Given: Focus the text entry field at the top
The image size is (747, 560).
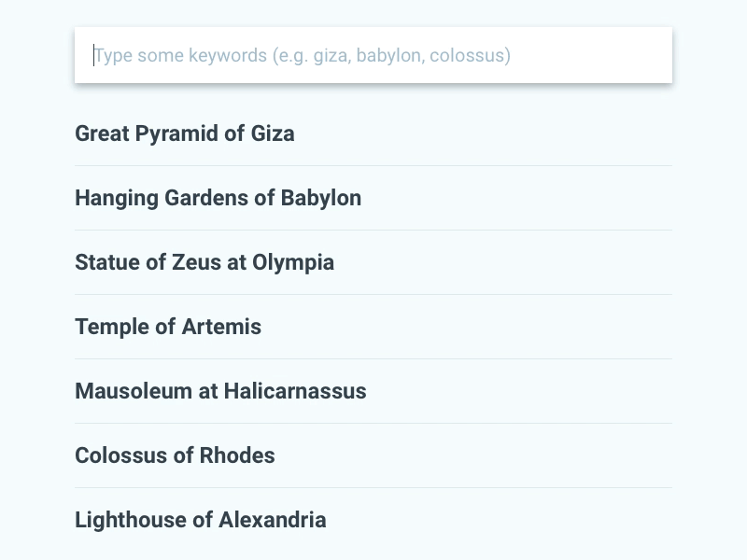Looking at the screenshot, I should pyautogui.click(x=373, y=55).
